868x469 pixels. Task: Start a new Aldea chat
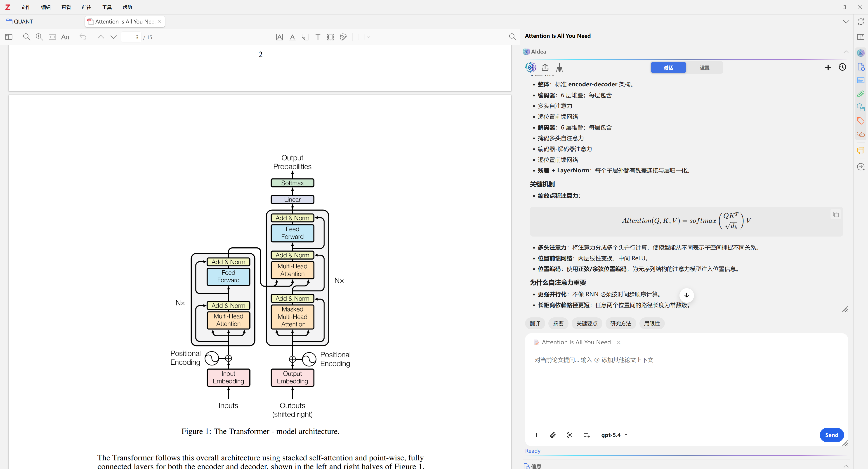point(828,67)
